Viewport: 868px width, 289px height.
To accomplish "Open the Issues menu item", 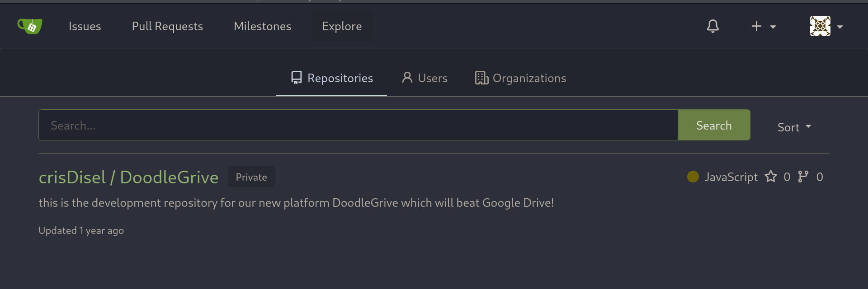I will (85, 26).
